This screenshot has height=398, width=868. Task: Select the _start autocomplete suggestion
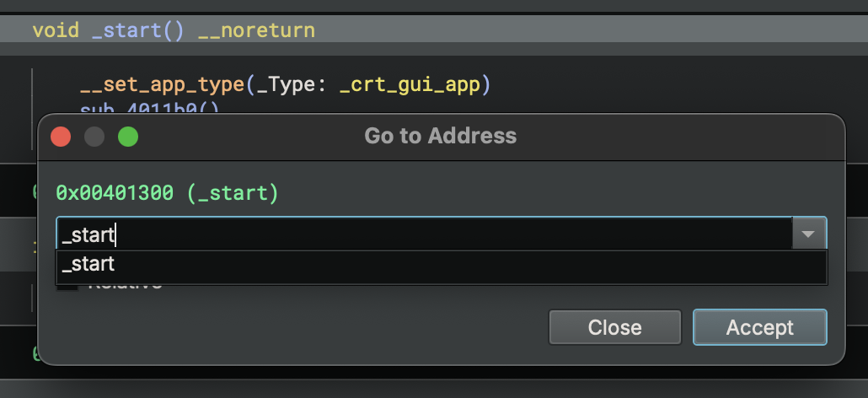(x=442, y=264)
